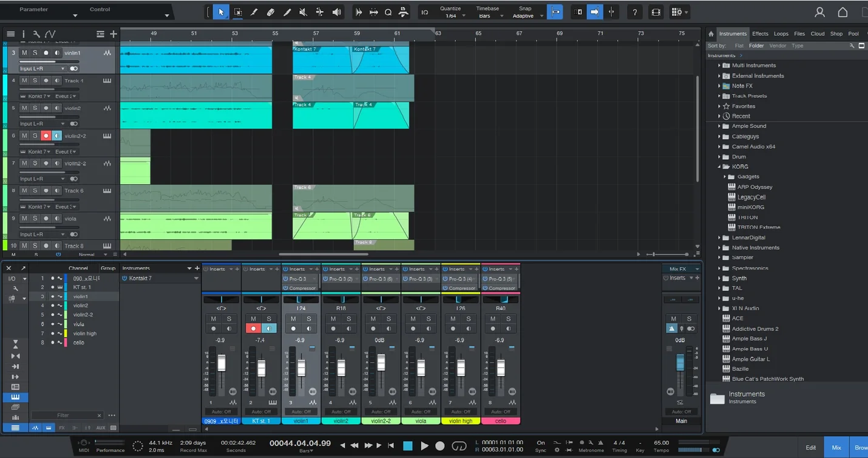Open Input L+R dropdown on violin1 track

click(x=42, y=69)
